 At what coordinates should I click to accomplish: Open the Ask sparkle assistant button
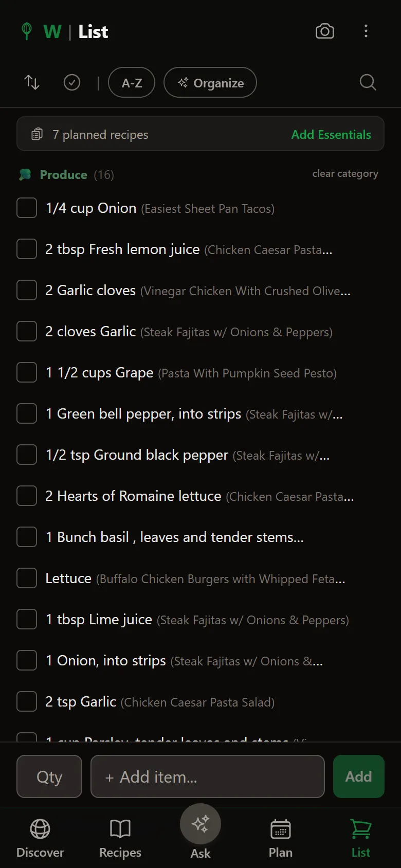[x=200, y=824]
